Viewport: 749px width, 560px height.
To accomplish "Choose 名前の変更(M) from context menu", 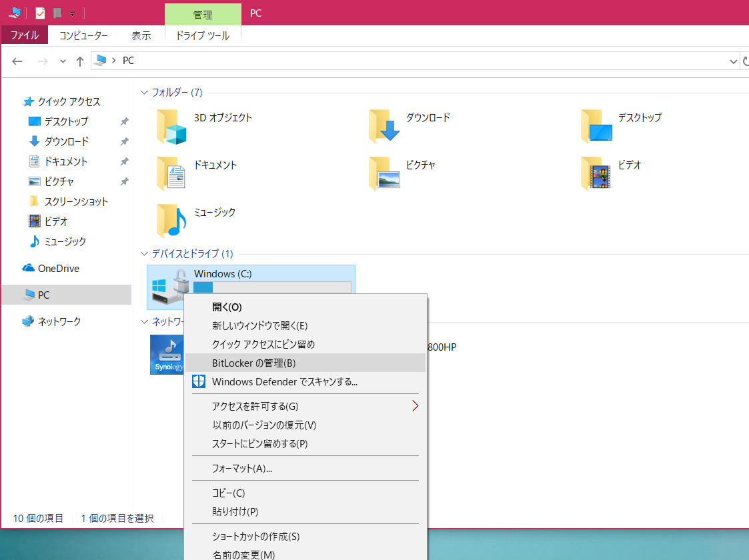I will click(305, 554).
